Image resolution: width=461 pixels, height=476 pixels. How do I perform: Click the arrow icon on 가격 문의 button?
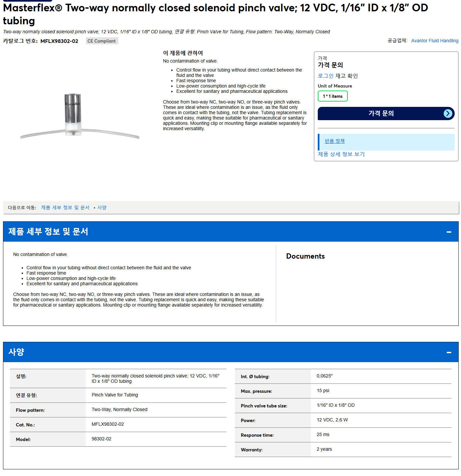point(448,114)
